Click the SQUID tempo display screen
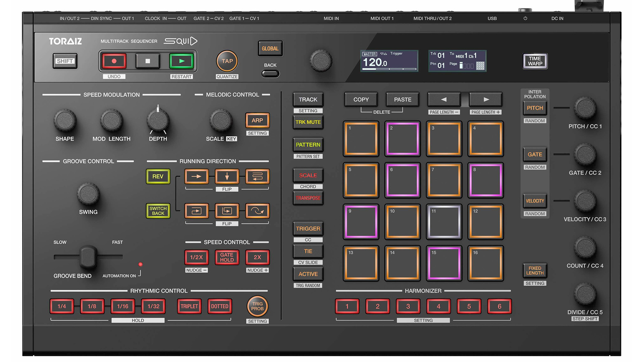 [389, 61]
